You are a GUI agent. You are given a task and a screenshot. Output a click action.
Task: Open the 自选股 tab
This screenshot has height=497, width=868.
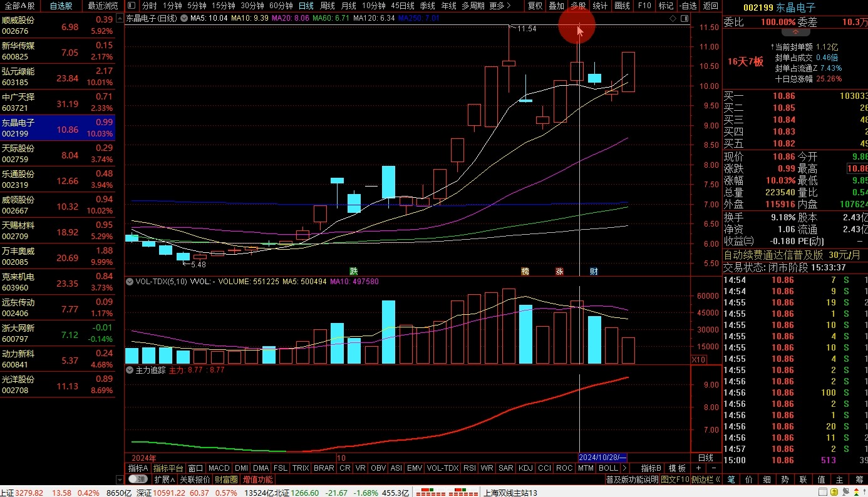(x=61, y=6)
